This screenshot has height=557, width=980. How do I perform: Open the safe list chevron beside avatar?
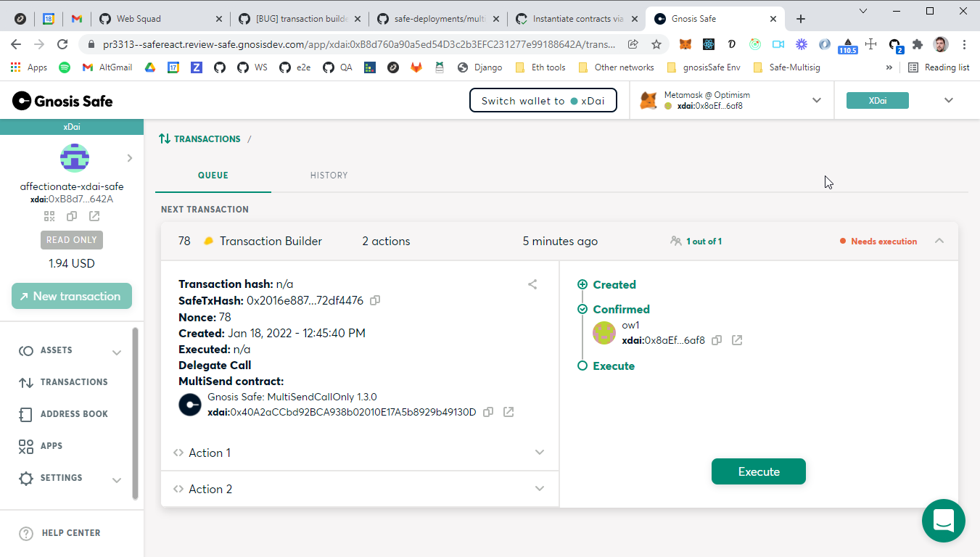coord(130,157)
